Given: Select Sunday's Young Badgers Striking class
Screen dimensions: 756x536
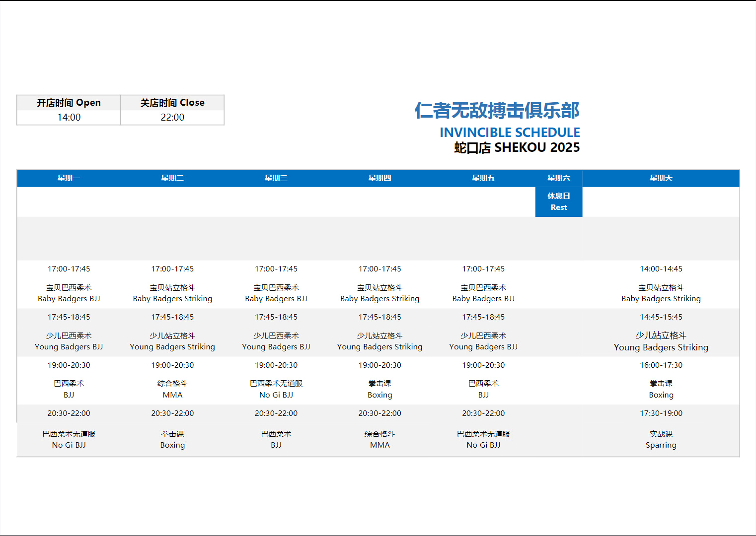Looking at the screenshot, I should [x=661, y=341].
